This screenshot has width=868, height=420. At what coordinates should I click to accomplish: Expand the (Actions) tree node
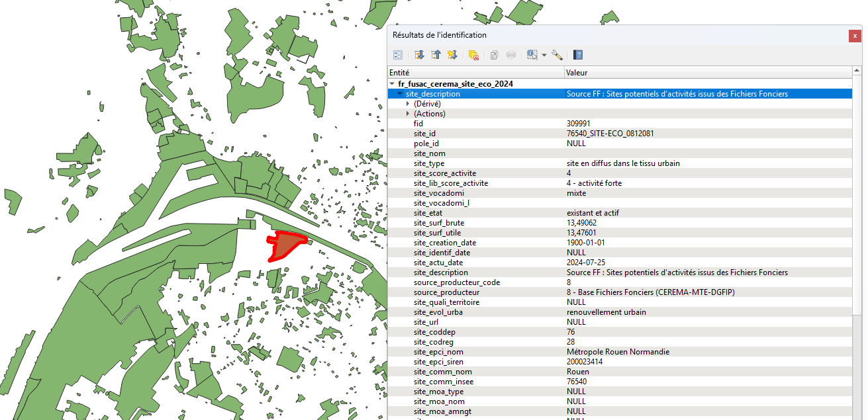coord(408,114)
